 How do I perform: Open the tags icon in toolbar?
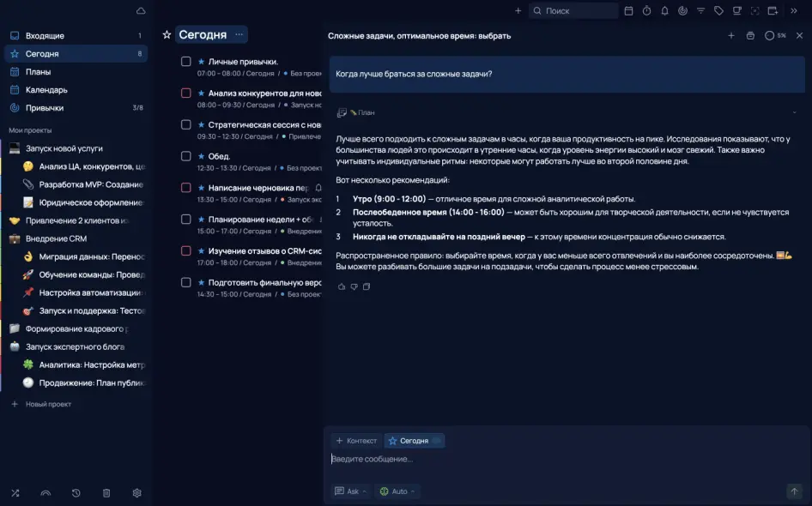[718, 11]
